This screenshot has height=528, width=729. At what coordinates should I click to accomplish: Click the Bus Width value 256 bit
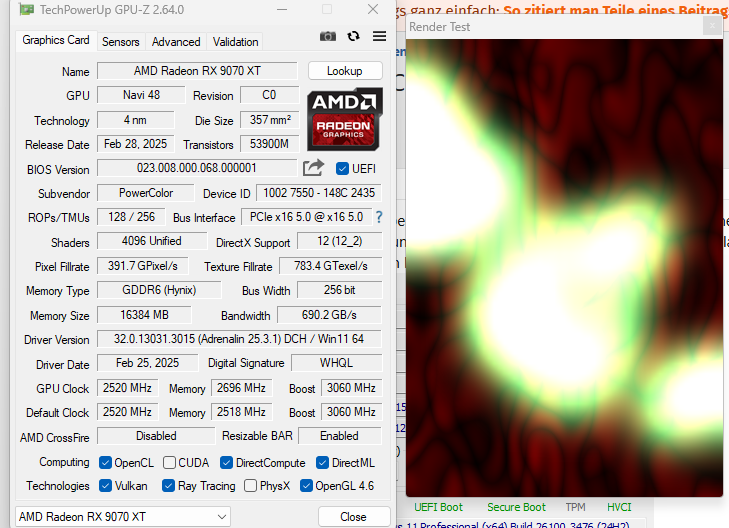pos(339,290)
